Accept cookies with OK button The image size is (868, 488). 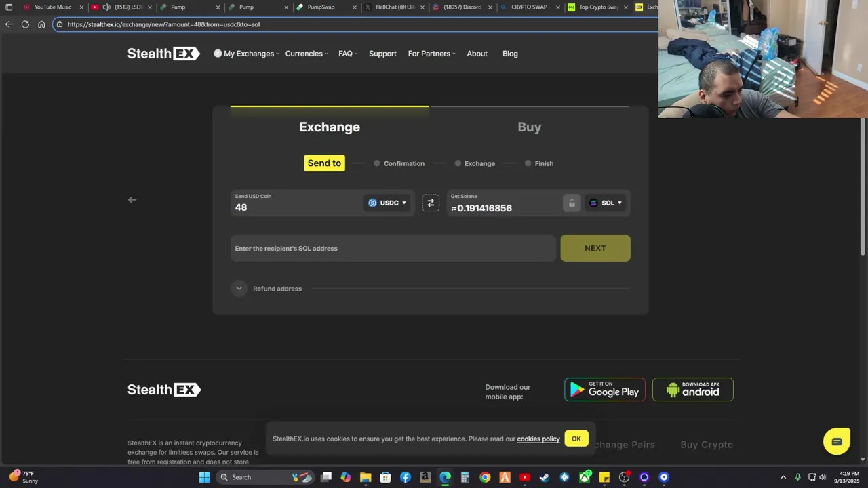(x=576, y=439)
